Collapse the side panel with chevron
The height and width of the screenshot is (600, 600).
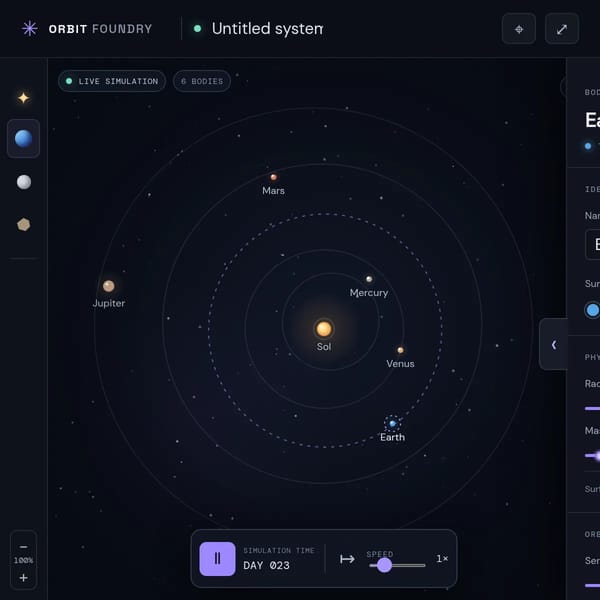pos(553,344)
